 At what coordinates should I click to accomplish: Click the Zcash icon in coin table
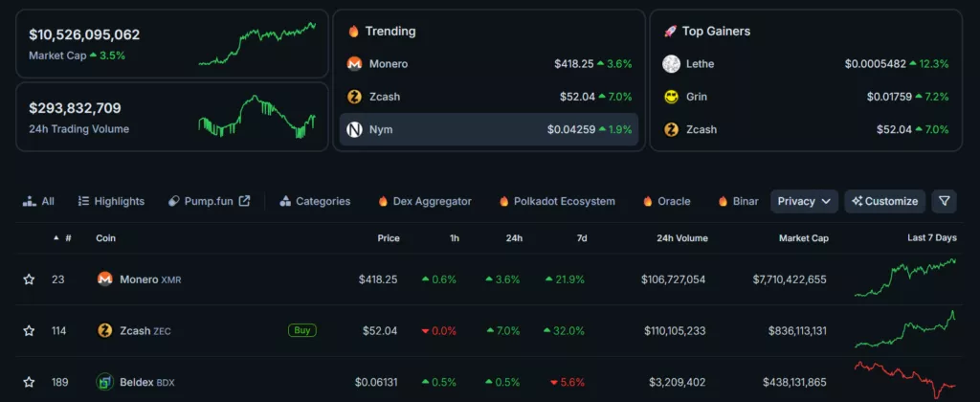click(105, 330)
